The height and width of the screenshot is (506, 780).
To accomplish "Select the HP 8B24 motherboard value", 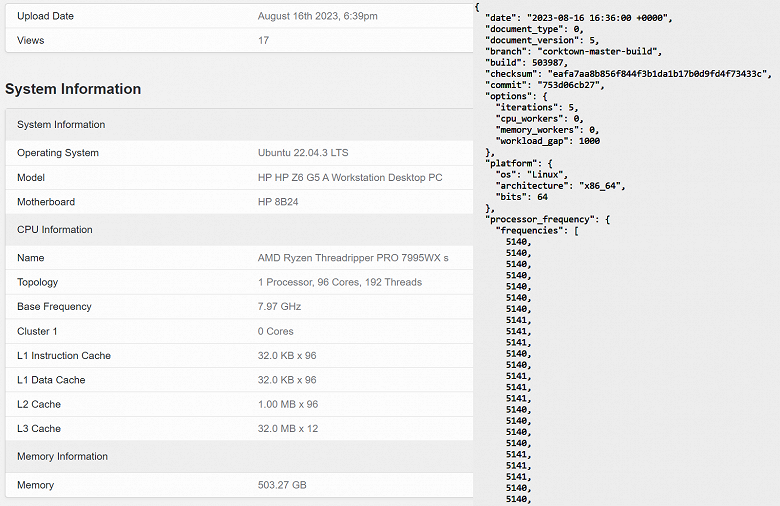I will tap(278, 202).
